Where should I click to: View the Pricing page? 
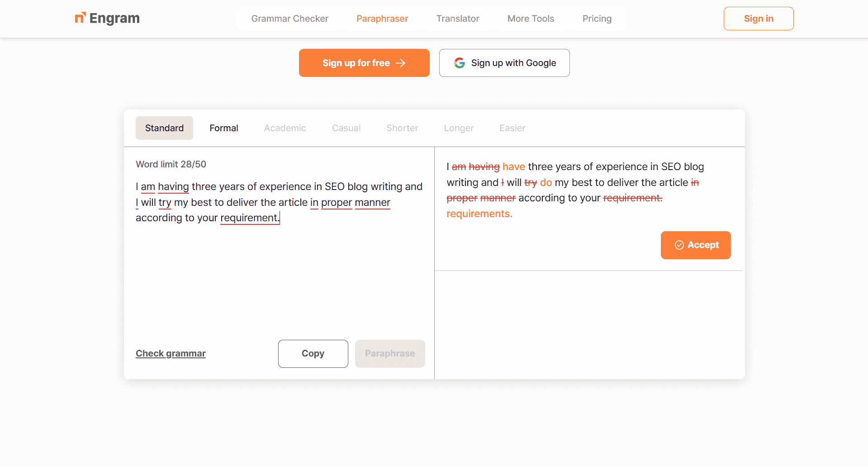point(597,19)
